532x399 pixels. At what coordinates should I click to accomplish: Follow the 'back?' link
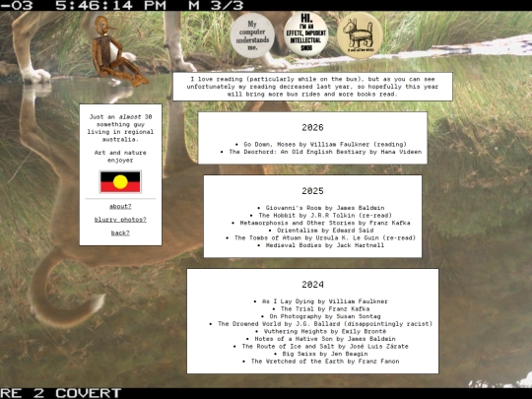click(x=120, y=233)
